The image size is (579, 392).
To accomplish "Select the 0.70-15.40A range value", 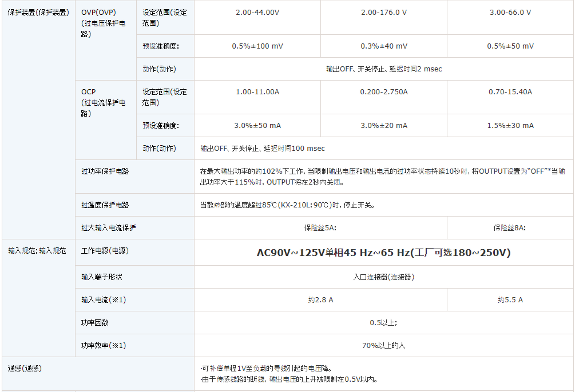I will coord(510,91).
